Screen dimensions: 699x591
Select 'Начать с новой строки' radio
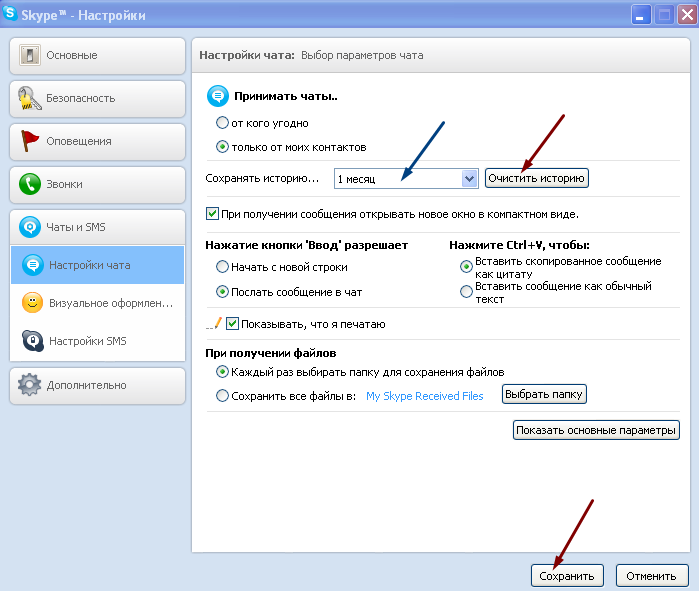pos(222,267)
